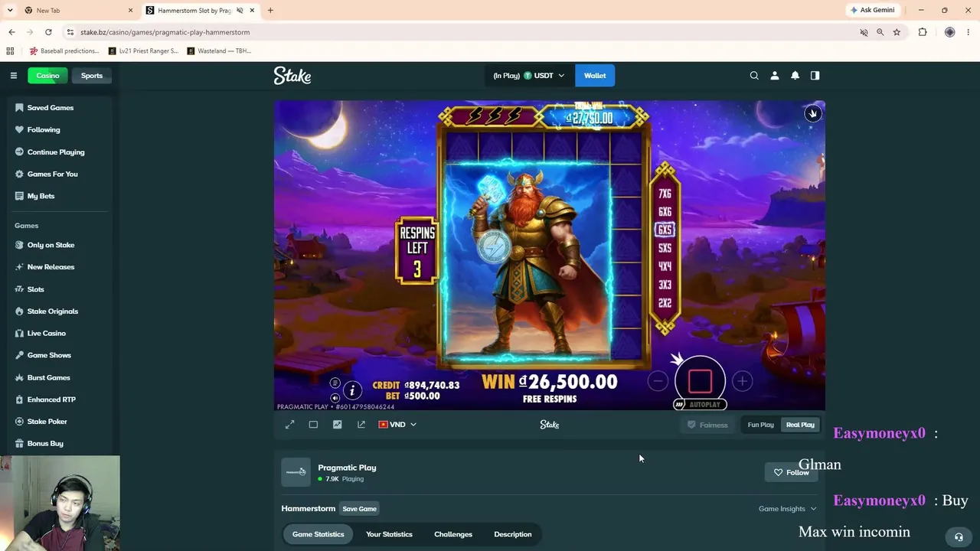The height and width of the screenshot is (551, 980).
Task: Open the browser zoom magnifier icon
Action: (x=880, y=32)
